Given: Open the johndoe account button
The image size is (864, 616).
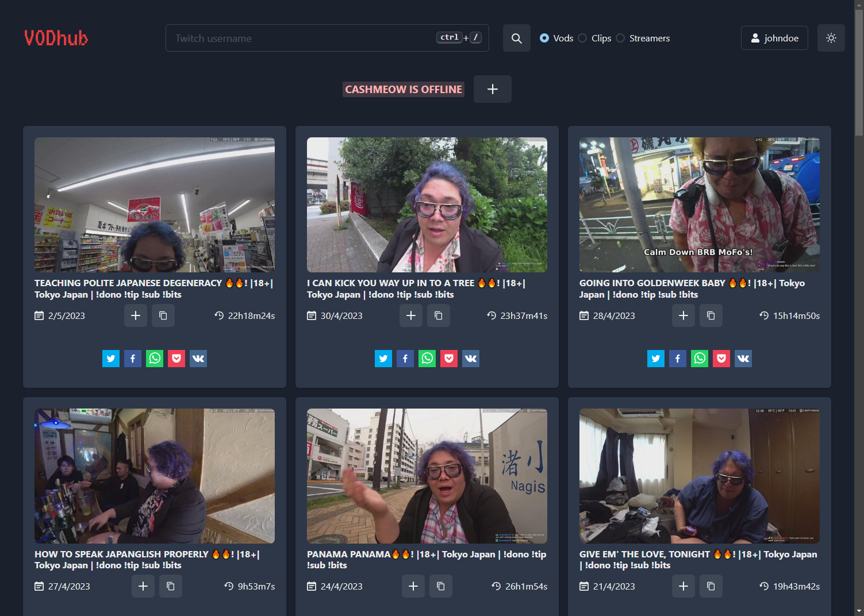Looking at the screenshot, I should [774, 38].
